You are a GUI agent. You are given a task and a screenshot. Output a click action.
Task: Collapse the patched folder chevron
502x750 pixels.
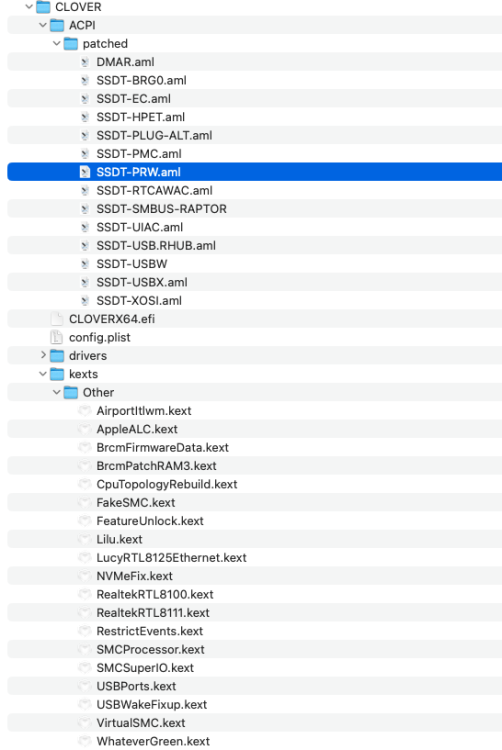[57, 44]
